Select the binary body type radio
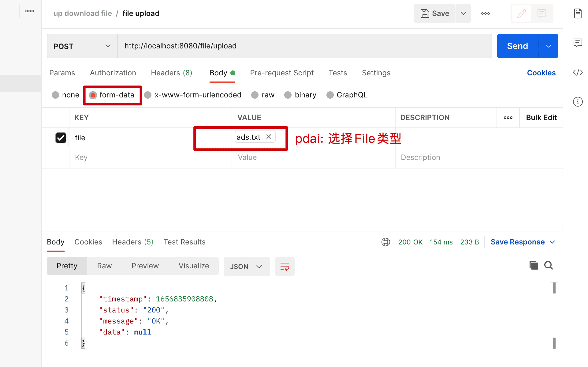The width and height of the screenshot is (588, 367). coord(288,95)
